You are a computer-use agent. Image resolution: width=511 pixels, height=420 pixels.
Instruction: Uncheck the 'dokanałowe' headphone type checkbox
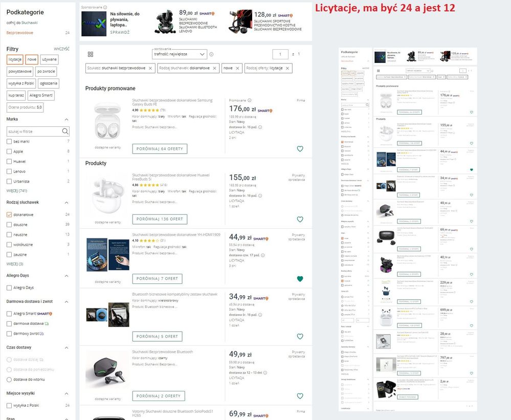pyautogui.click(x=9, y=215)
